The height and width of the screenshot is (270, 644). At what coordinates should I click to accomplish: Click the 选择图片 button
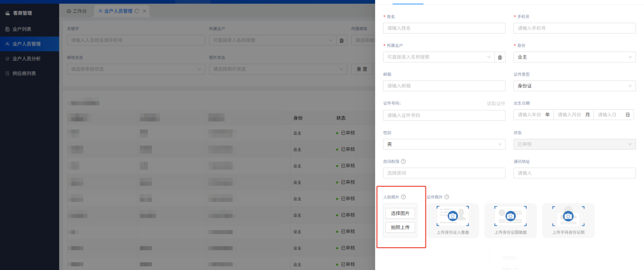click(400, 213)
